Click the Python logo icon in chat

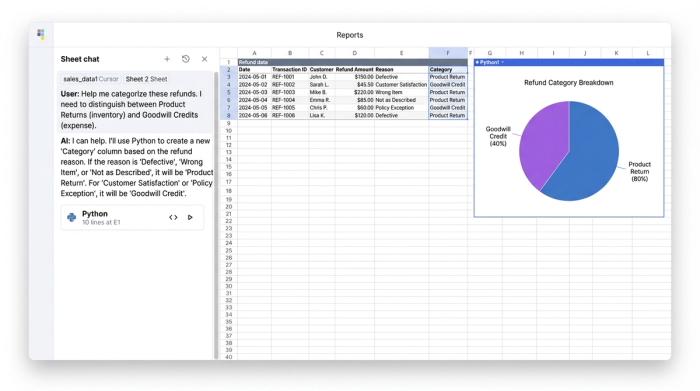click(x=71, y=217)
